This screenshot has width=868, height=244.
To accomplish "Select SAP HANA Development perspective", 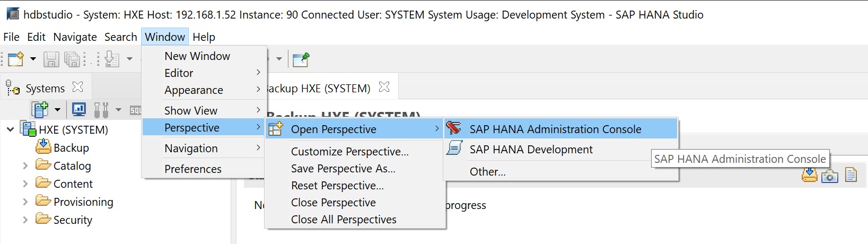I will point(530,150).
